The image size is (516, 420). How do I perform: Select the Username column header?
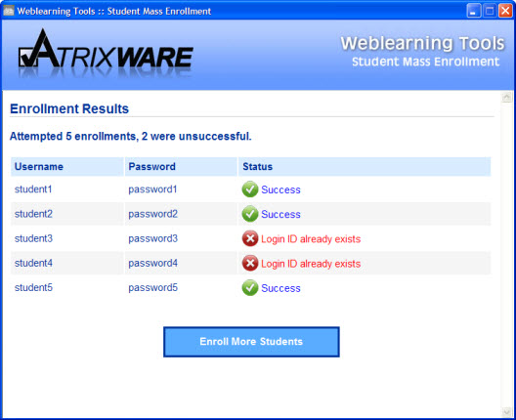pos(67,167)
